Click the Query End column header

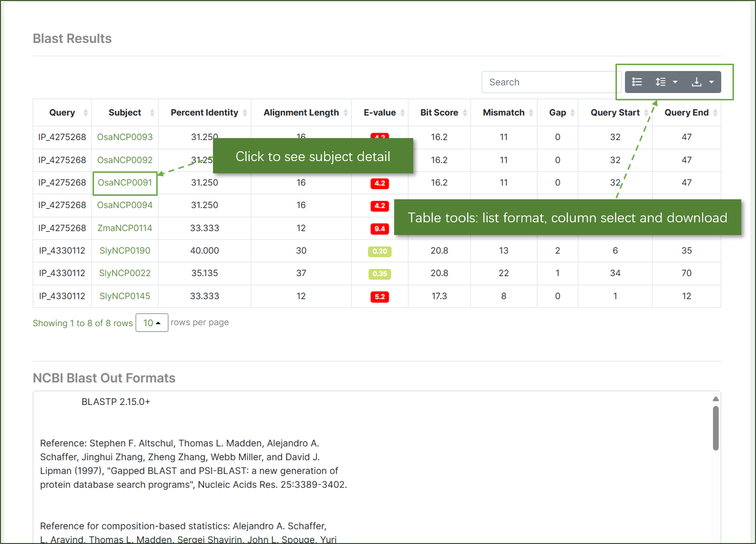pos(686,113)
